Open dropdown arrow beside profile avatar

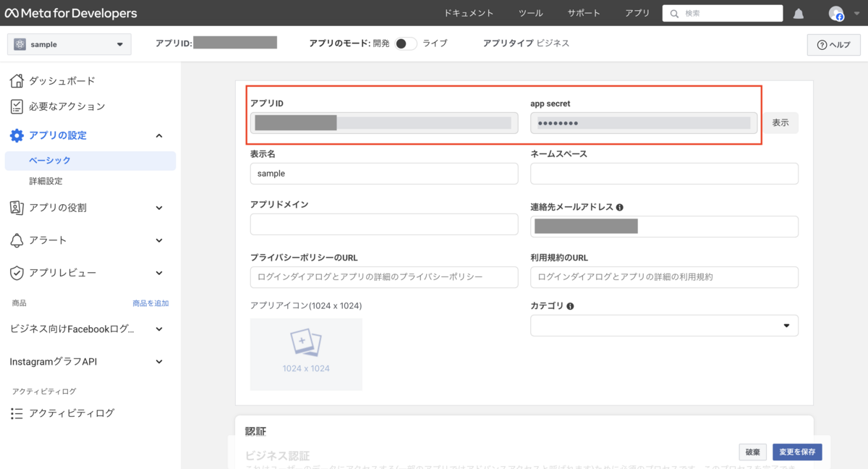coord(856,14)
